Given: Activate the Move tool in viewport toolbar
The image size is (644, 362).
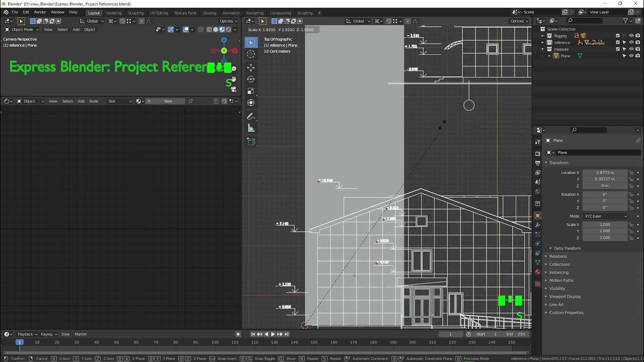Looking at the screenshot, I should (251, 67).
